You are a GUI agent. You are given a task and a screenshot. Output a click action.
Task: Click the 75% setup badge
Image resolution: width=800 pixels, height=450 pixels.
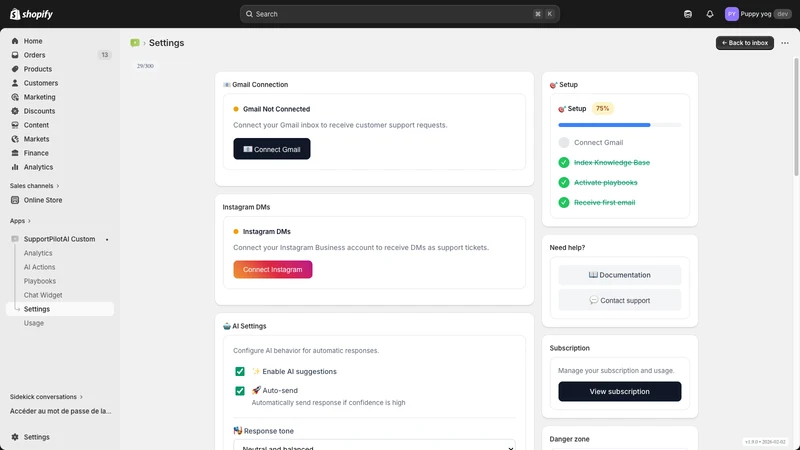[x=603, y=109]
